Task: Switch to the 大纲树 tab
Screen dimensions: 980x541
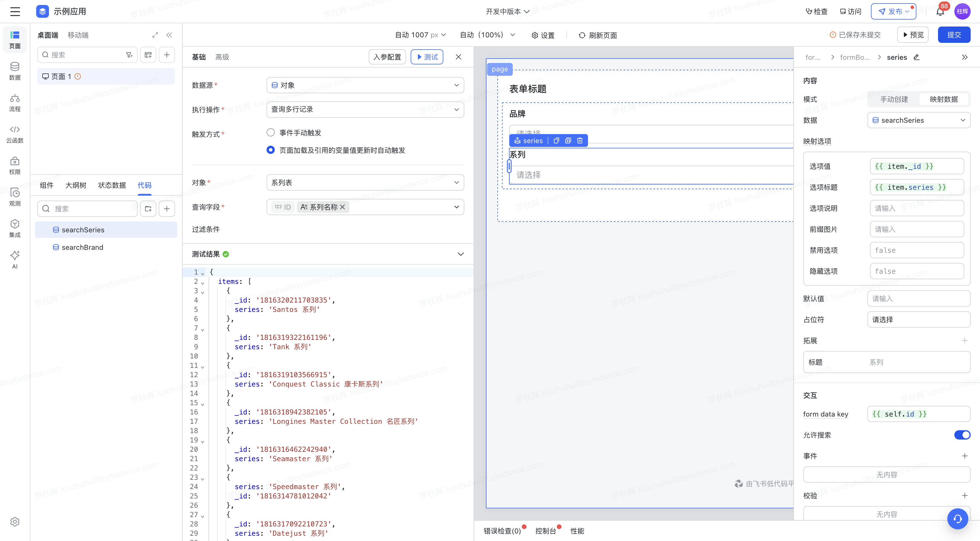Action: tap(76, 185)
